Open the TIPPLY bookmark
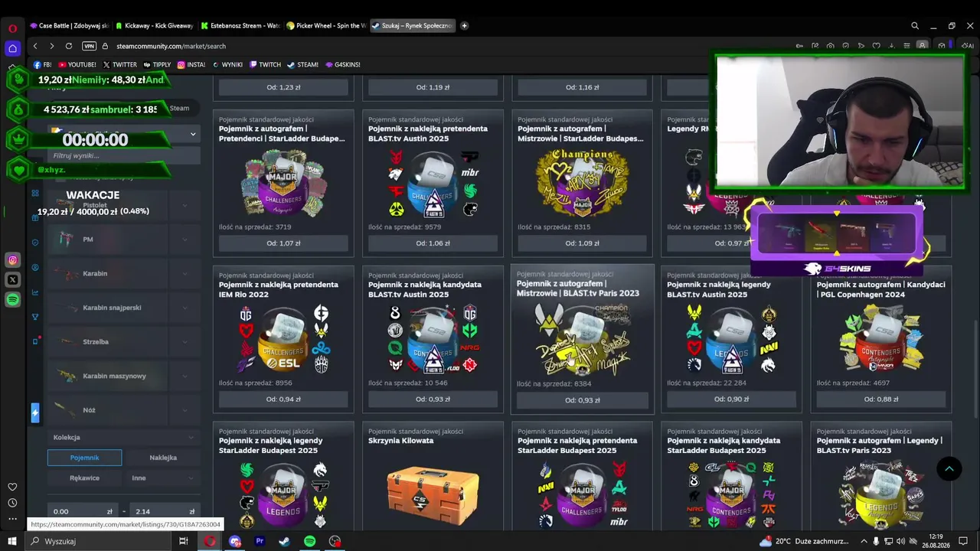Image resolution: width=980 pixels, height=551 pixels. [x=157, y=64]
